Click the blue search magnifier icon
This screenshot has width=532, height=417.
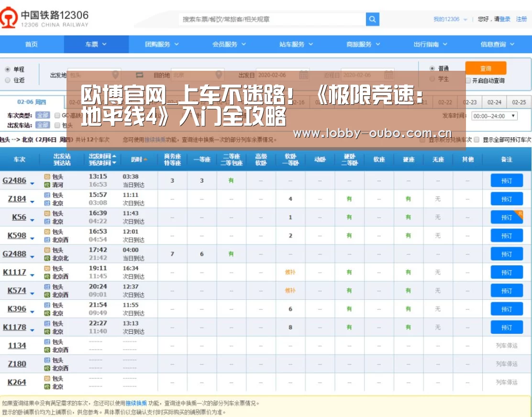[372, 19]
